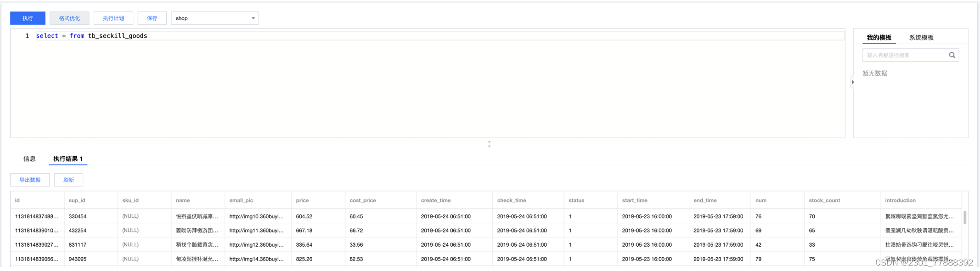Click the end_time column header
980x271 pixels.
point(720,201)
